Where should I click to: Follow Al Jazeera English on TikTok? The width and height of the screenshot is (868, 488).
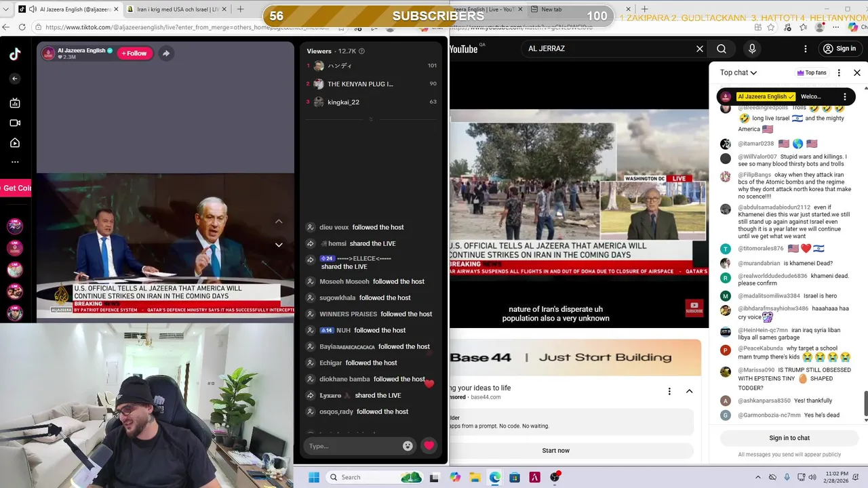135,54
